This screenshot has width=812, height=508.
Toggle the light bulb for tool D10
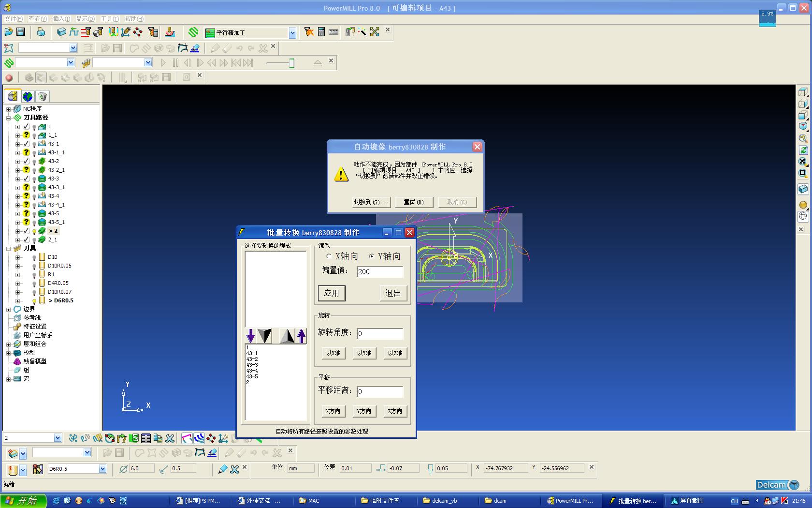tap(34, 257)
